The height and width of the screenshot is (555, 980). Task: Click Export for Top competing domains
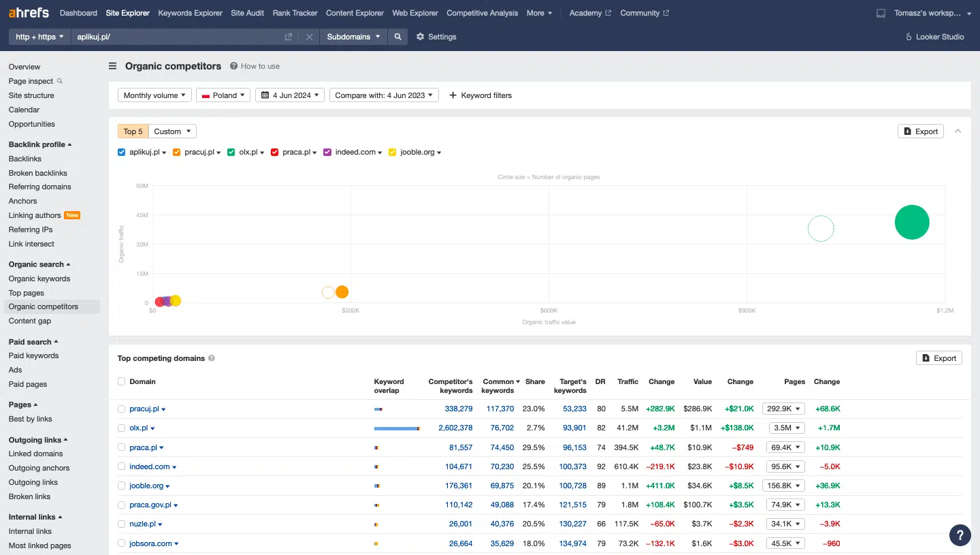(x=939, y=358)
